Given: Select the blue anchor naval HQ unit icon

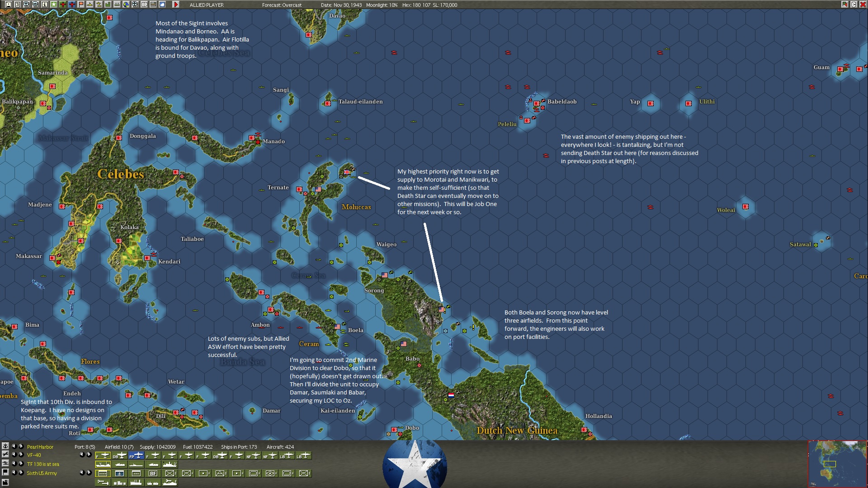Looking at the screenshot, I should pos(119,474).
